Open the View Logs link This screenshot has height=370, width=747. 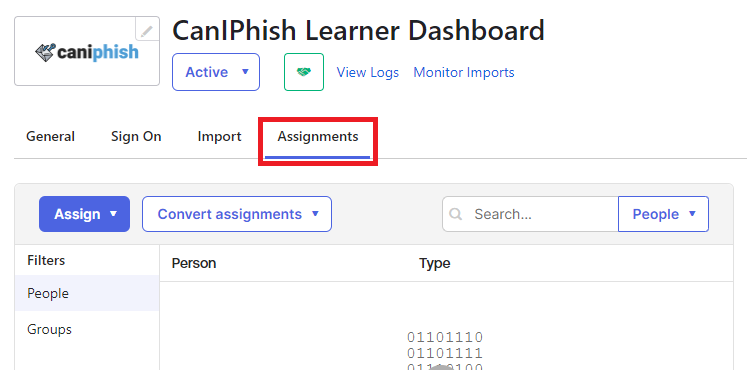click(x=368, y=72)
